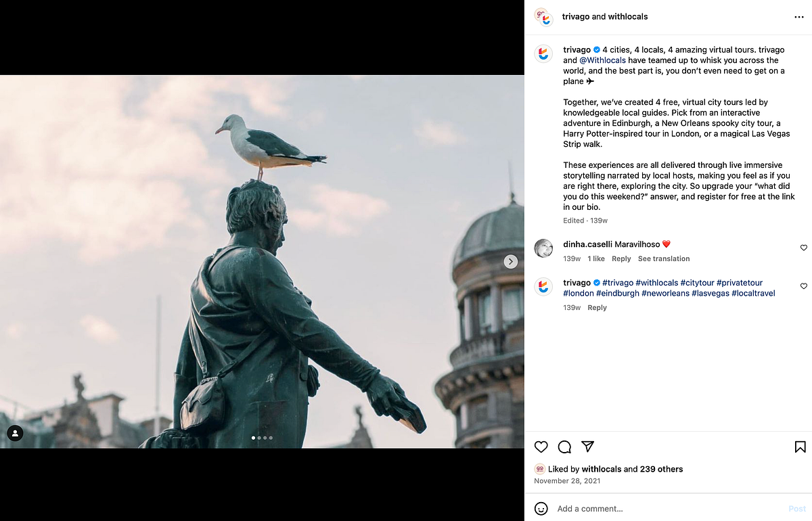Open the withlocals account link
This screenshot has height=521, width=812.
[x=629, y=16]
